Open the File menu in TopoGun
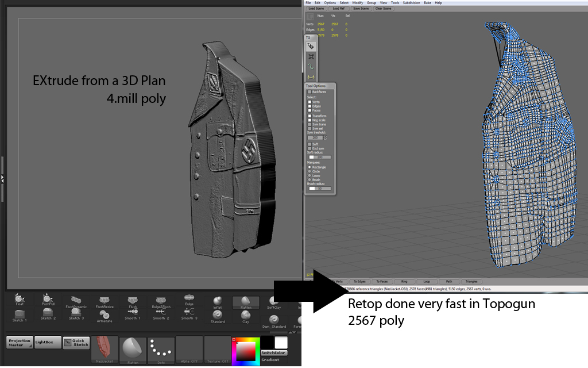This screenshot has width=588, height=368. click(x=308, y=3)
